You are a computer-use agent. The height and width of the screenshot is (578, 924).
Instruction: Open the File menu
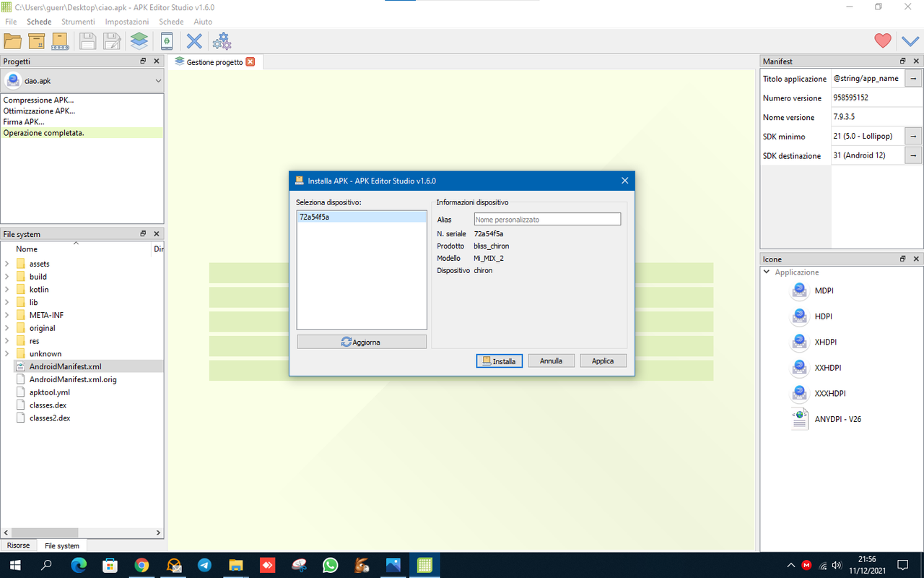pos(11,22)
